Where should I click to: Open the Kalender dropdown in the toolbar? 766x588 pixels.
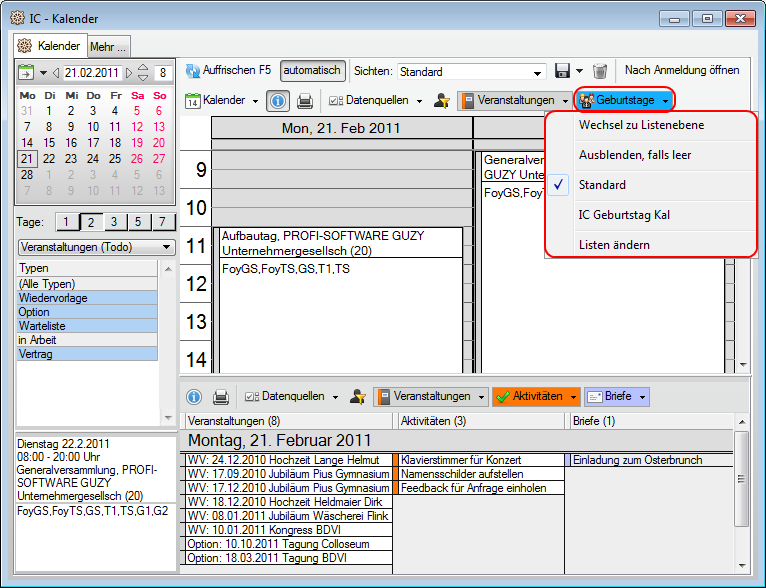pos(255,101)
